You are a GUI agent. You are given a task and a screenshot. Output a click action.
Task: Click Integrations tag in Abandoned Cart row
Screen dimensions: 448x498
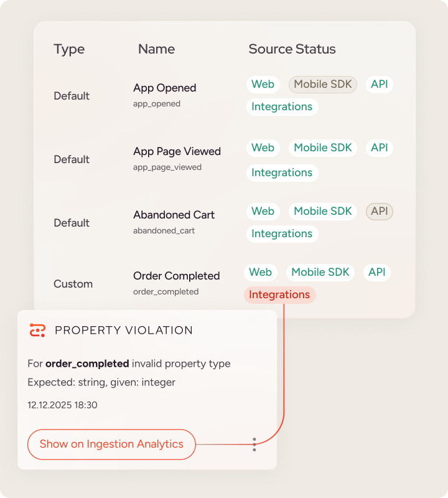pyautogui.click(x=282, y=233)
